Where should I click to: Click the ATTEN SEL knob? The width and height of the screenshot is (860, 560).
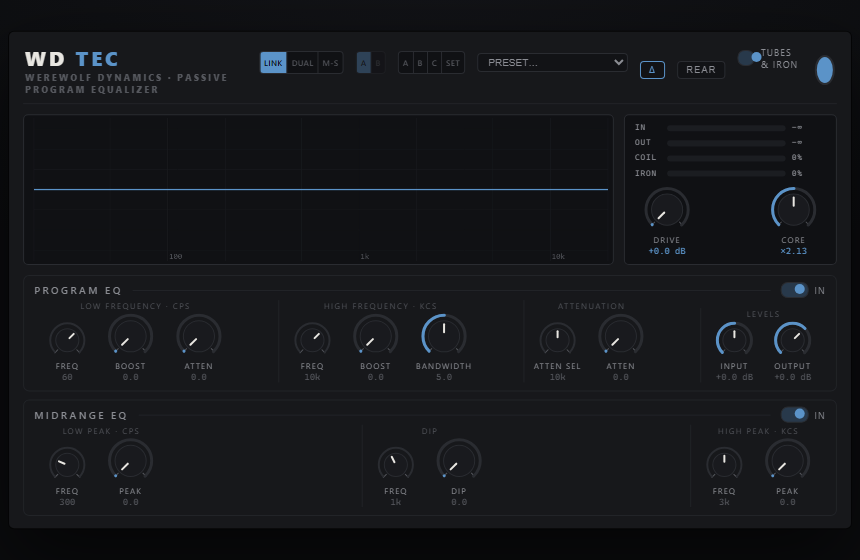(557, 340)
